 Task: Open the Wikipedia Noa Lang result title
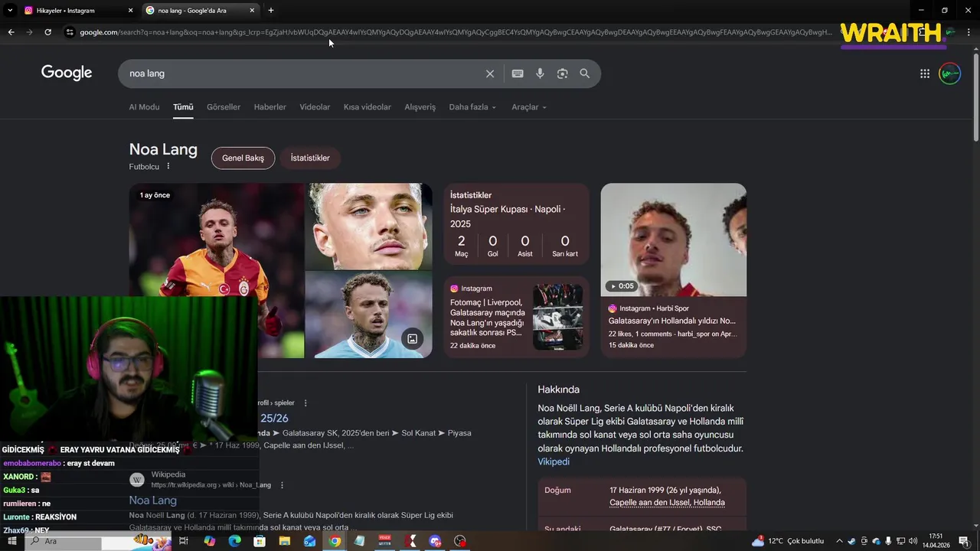tap(152, 500)
